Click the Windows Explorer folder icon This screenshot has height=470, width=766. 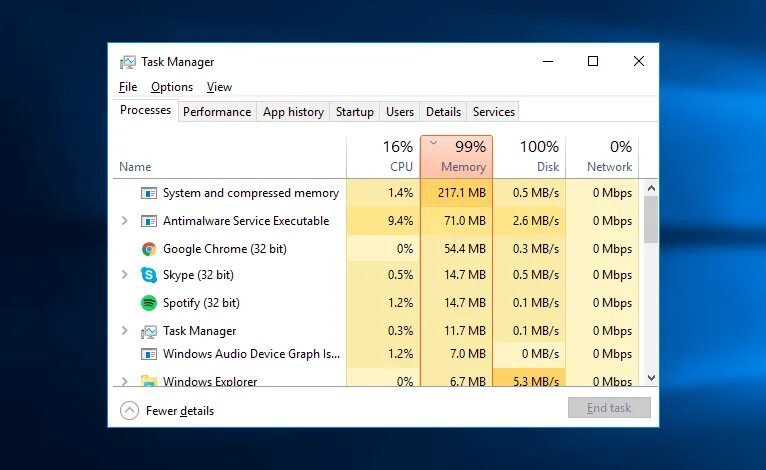click(149, 381)
